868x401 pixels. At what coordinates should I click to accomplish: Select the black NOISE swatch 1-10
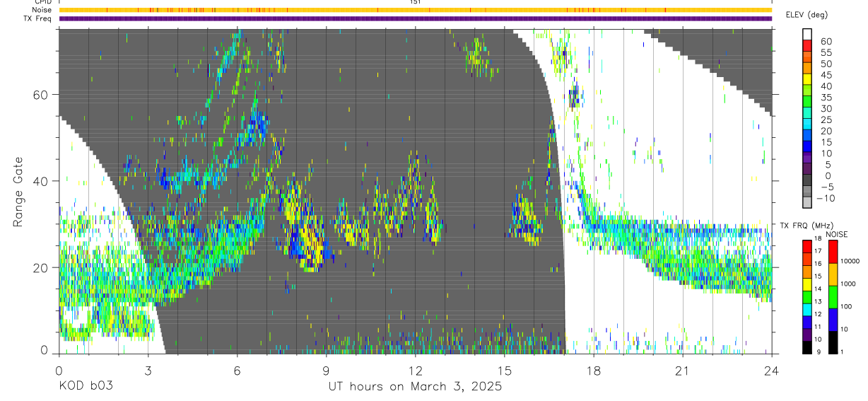pyautogui.click(x=833, y=341)
